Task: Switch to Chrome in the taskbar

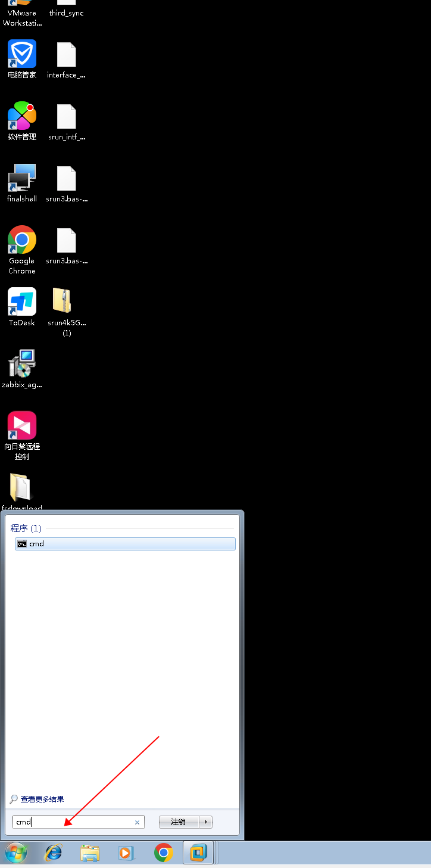Action: [x=163, y=853]
